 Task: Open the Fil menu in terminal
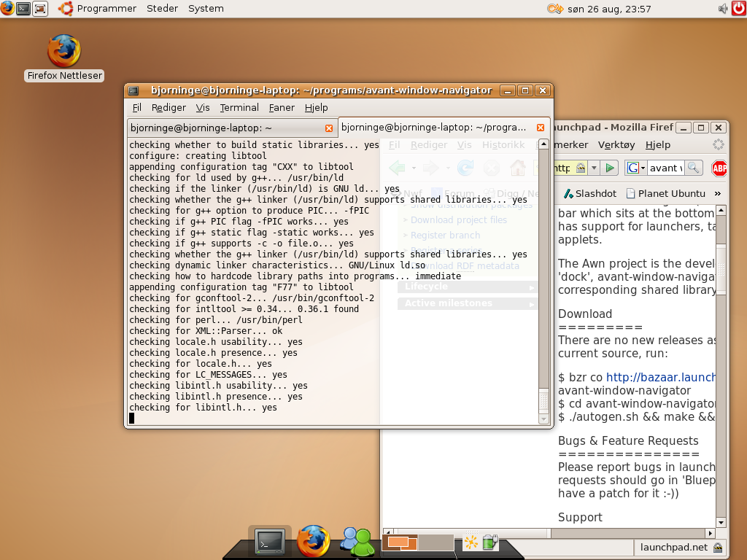click(136, 108)
